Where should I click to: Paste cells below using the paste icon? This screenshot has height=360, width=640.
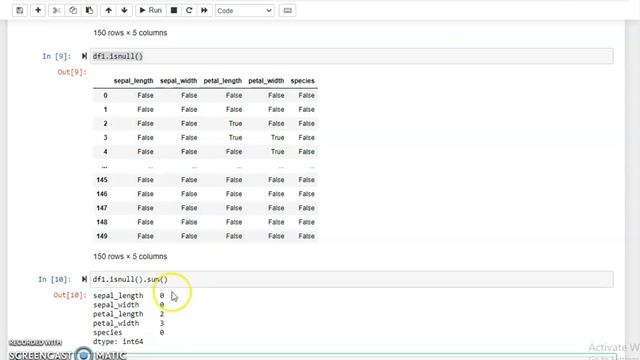click(x=89, y=10)
